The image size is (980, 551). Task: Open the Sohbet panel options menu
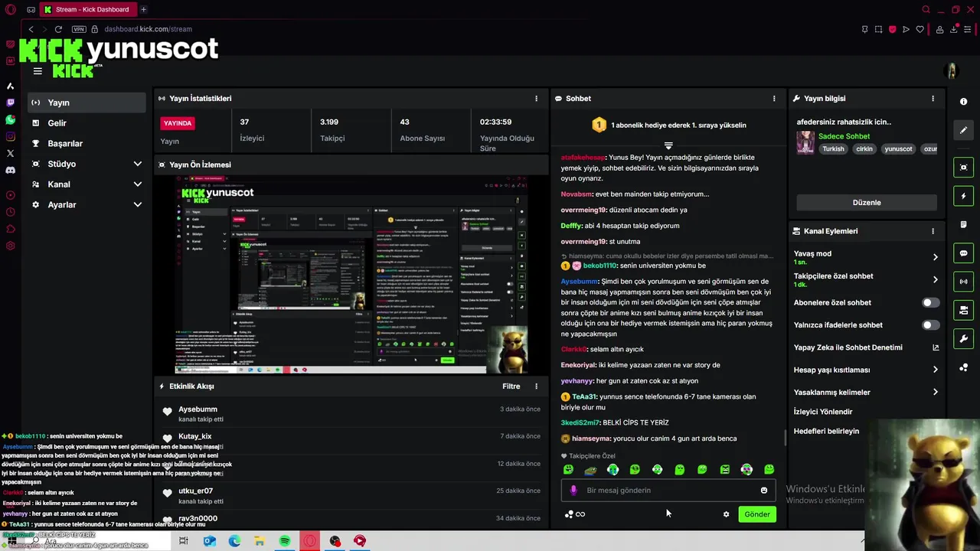coord(774,99)
